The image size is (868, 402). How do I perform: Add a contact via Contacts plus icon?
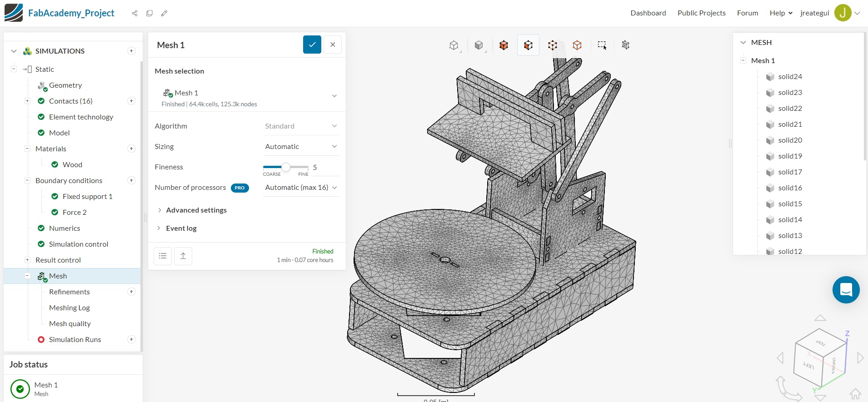(131, 101)
